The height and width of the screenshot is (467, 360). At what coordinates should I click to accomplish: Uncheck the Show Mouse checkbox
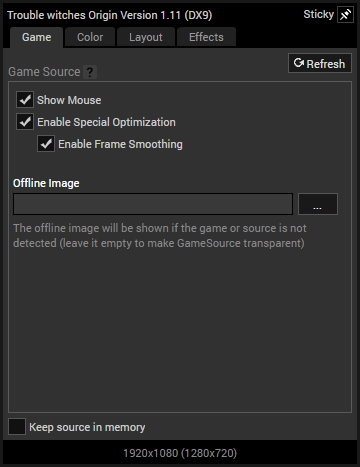(25, 100)
